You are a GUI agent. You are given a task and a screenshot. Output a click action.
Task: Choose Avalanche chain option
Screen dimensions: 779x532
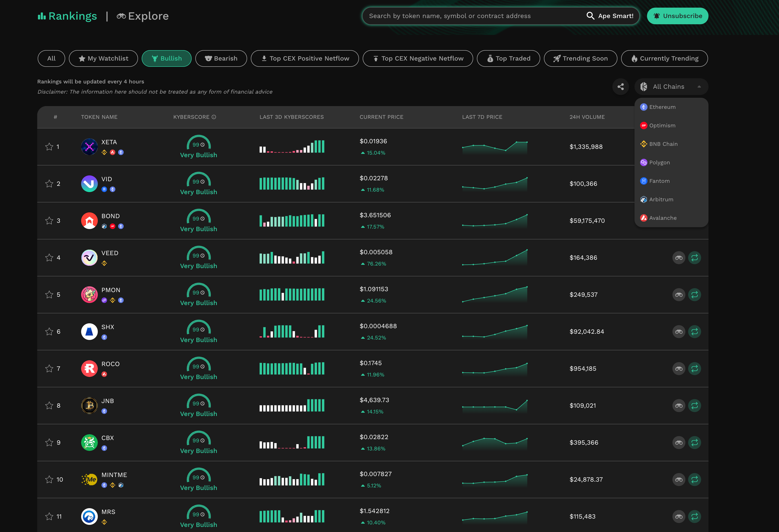(x=671, y=218)
